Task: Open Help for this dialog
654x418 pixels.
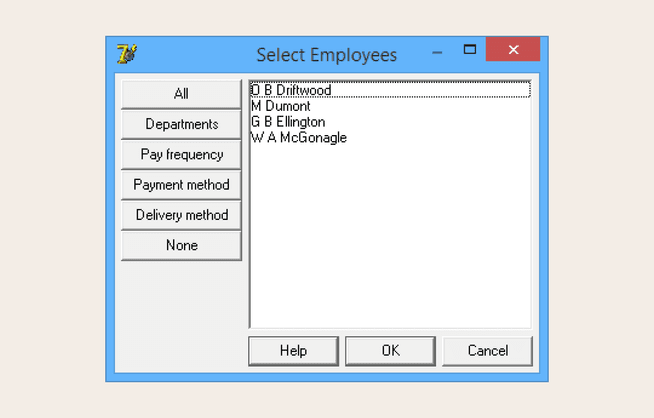Action: [293, 351]
